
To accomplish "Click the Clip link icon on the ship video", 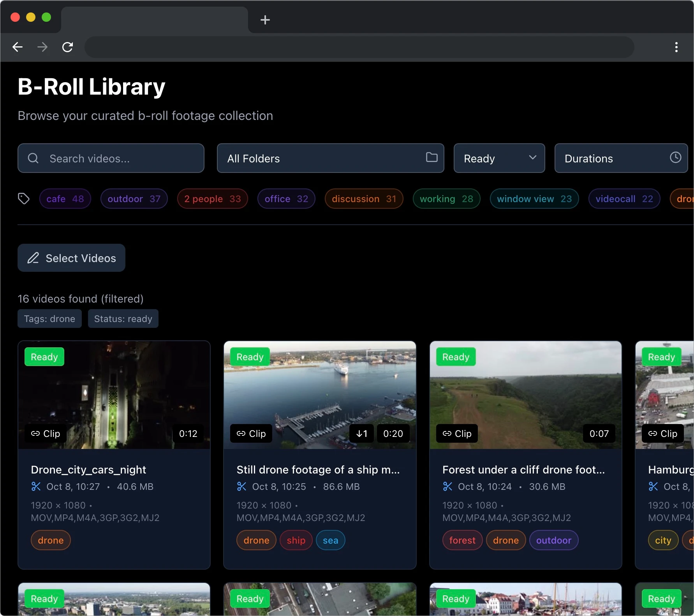I will [x=241, y=433].
